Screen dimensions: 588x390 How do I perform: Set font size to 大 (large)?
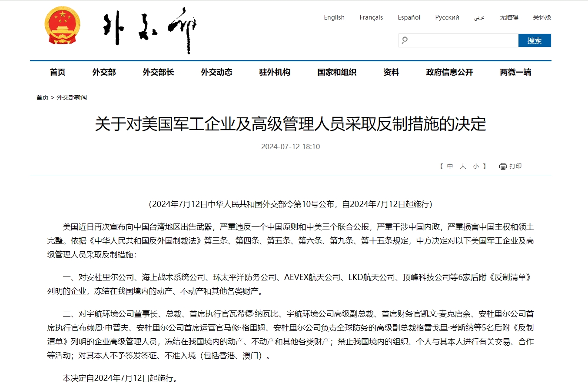[463, 166]
